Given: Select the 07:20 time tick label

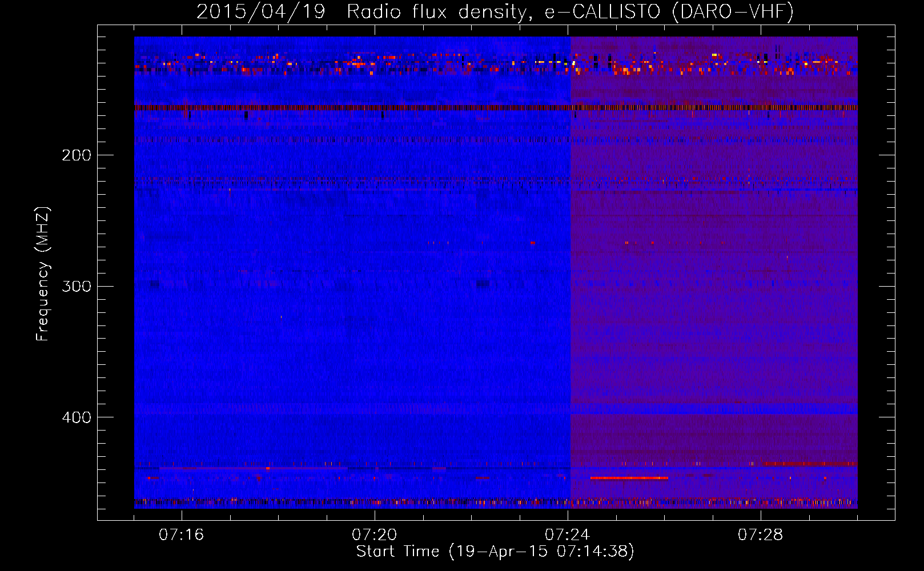Looking at the screenshot, I should (375, 535).
